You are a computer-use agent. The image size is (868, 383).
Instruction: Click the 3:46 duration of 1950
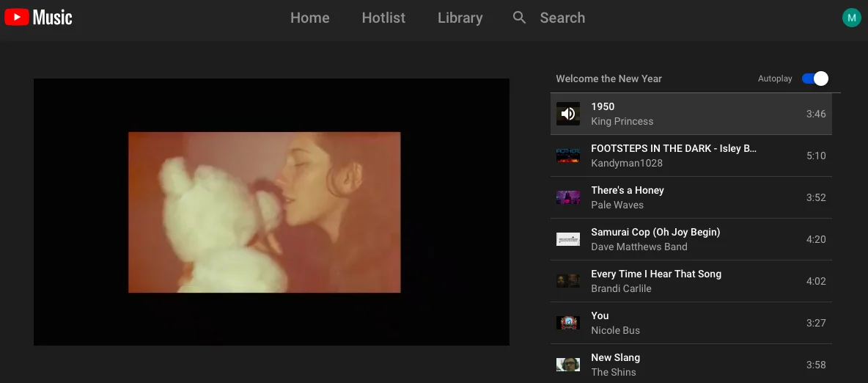816,114
